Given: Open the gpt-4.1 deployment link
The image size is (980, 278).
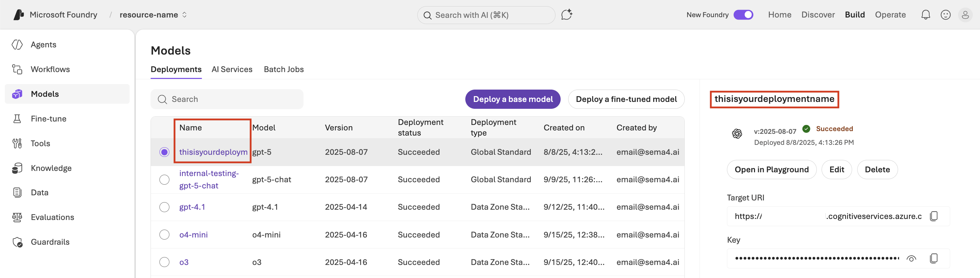Looking at the screenshot, I should (x=192, y=207).
